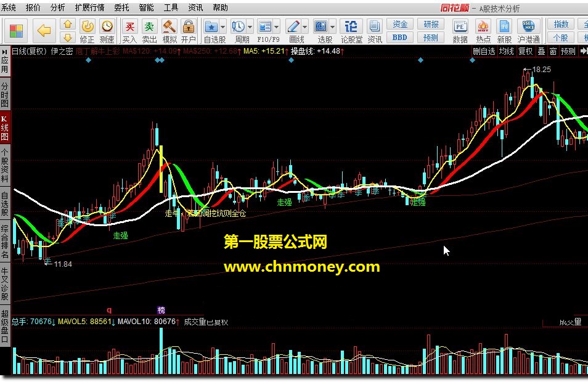The height and width of the screenshot is (382, 588).
Task: Open the 应用 sidebar tab
Action: tap(5, 62)
